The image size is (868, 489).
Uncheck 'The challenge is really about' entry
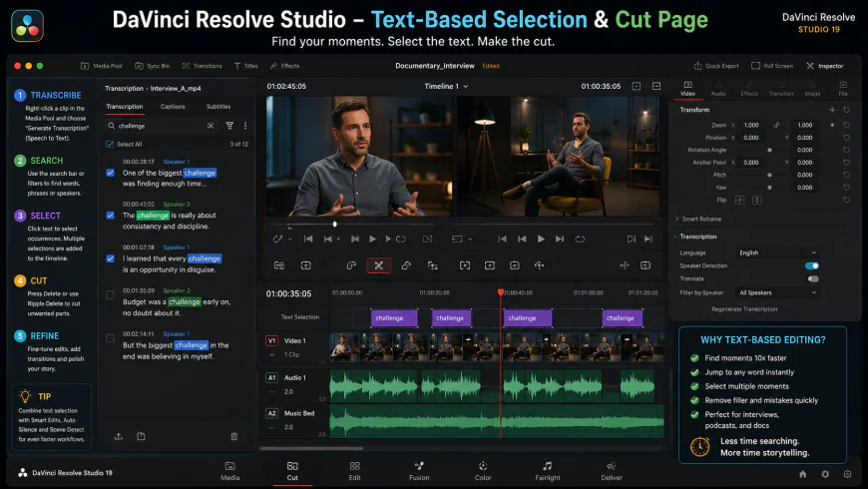pos(110,216)
